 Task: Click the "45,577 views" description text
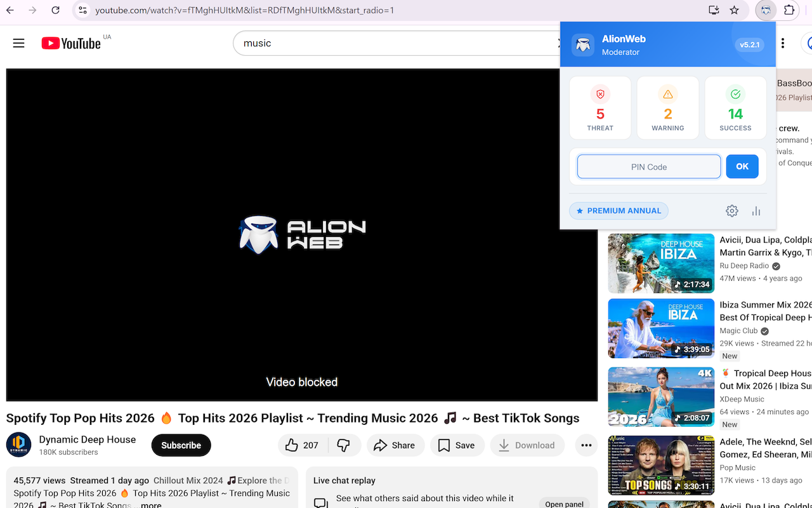point(39,481)
